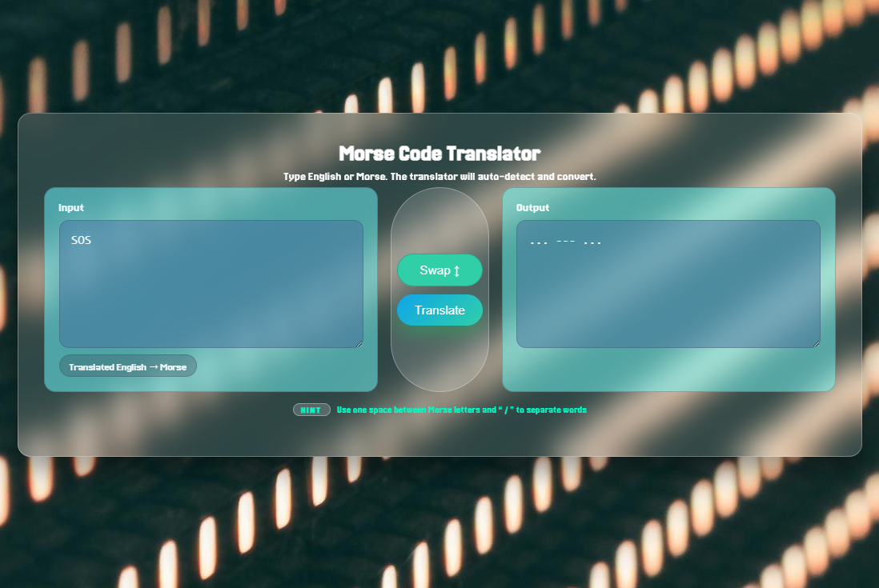Click the HINT badge
Viewport: 879px width, 588px height.
(x=311, y=410)
